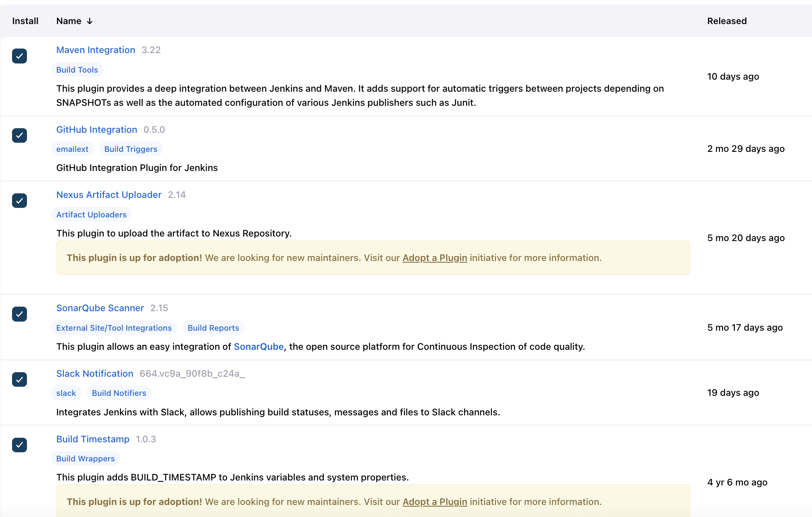Open the SonarQube Scanner plugin page
This screenshot has height=517, width=812.
[100, 308]
